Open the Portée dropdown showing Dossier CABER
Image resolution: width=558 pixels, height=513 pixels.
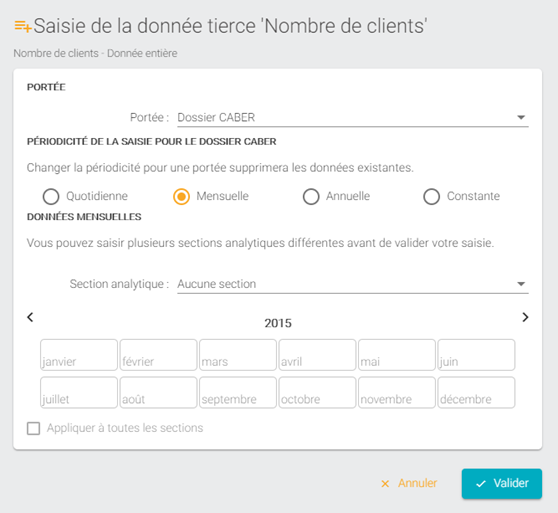click(x=353, y=117)
